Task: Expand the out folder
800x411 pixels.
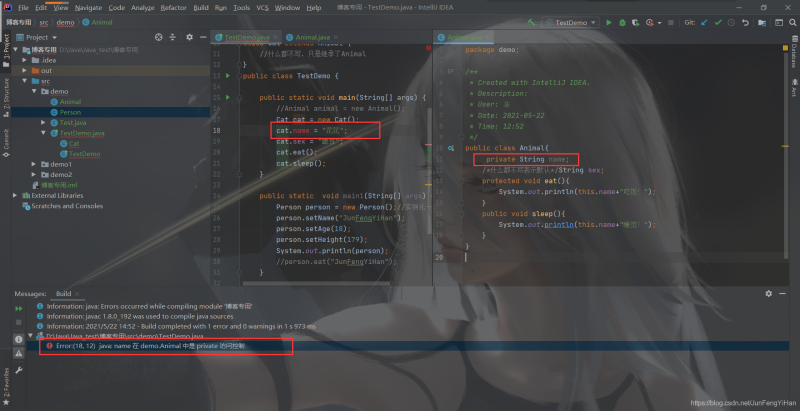Action: click(x=24, y=70)
